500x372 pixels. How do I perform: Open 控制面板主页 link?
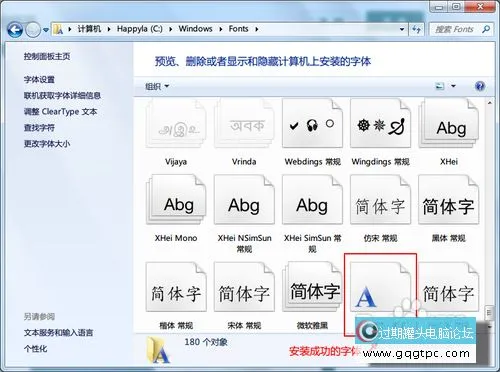(47, 56)
